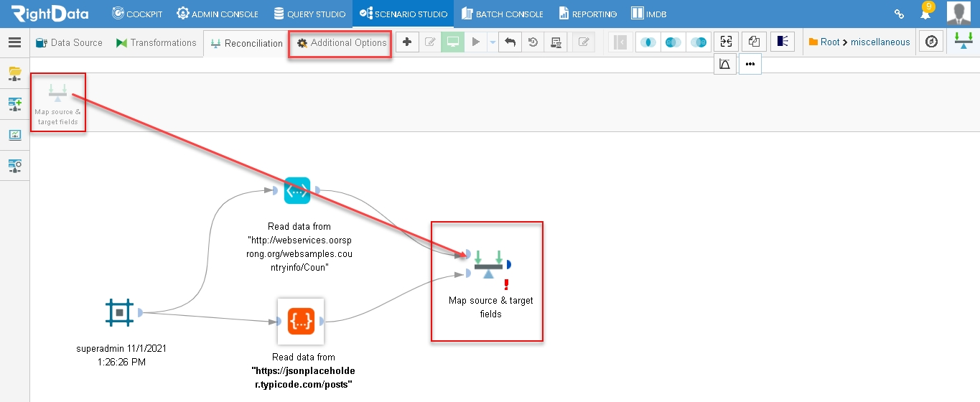Toggle the hamburger sidebar menu
Viewport: 980px width, 402px height.
tap(14, 42)
